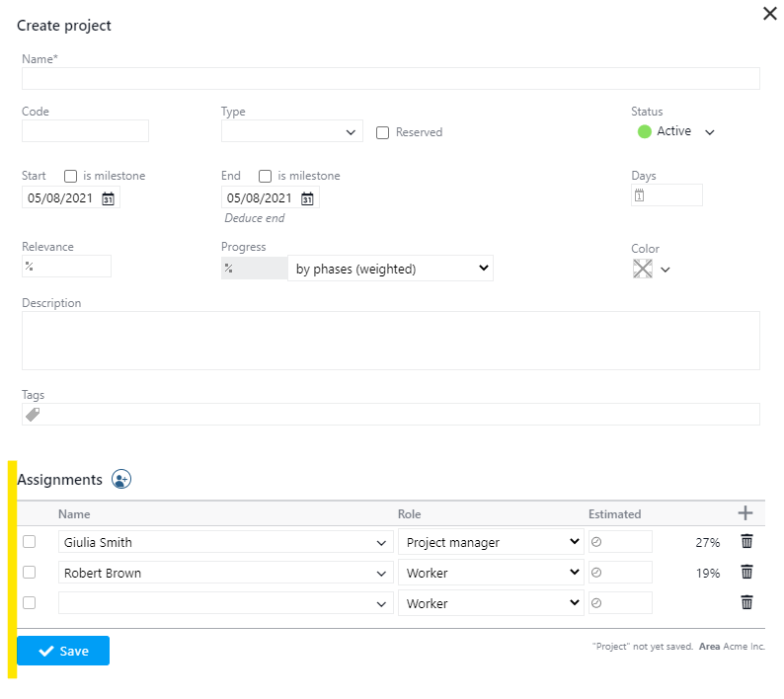
Task: Expand the Active status dropdown
Action: [709, 132]
